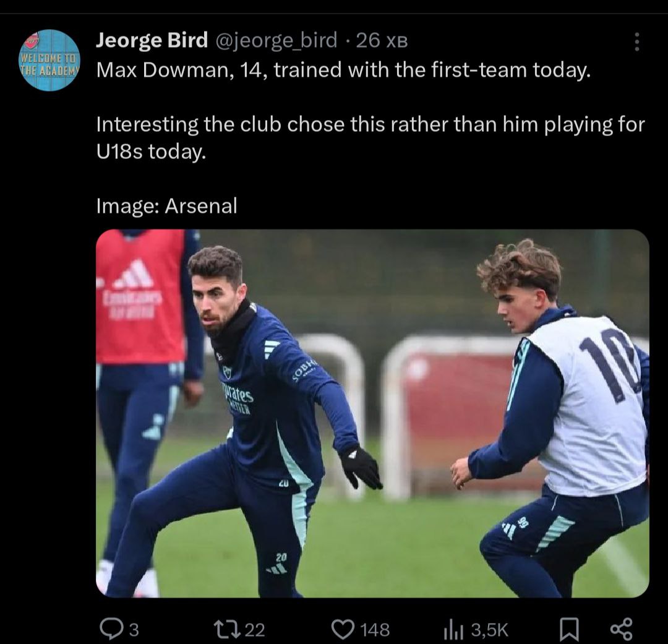The height and width of the screenshot is (644, 668).
Task: Open the Arsenal training photo
Action: pyautogui.click(x=371, y=413)
